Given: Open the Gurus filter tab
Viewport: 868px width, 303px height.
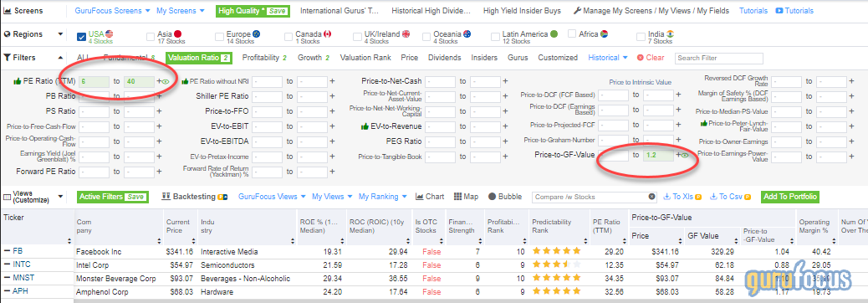Looking at the screenshot, I should (518, 58).
